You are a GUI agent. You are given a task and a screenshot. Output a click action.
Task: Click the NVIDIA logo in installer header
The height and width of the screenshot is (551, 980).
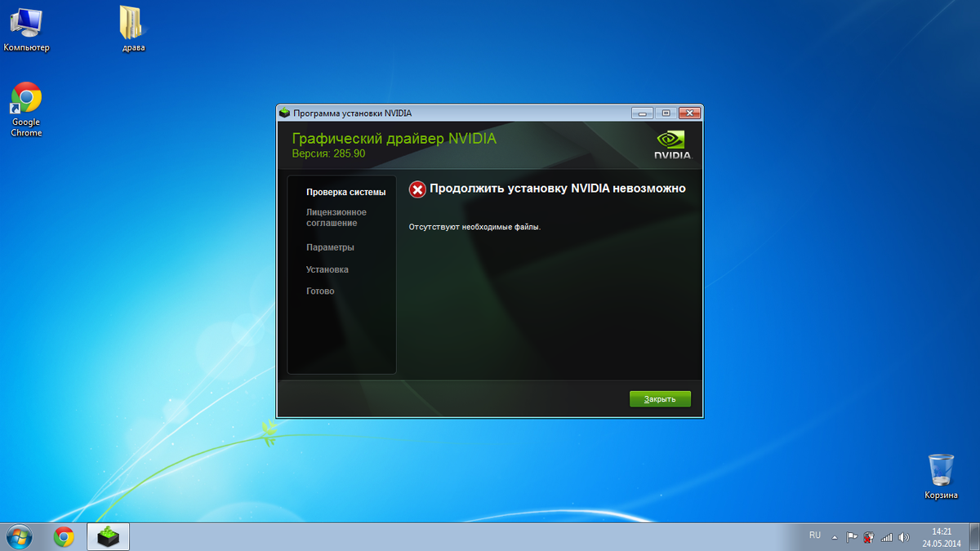pos(673,144)
